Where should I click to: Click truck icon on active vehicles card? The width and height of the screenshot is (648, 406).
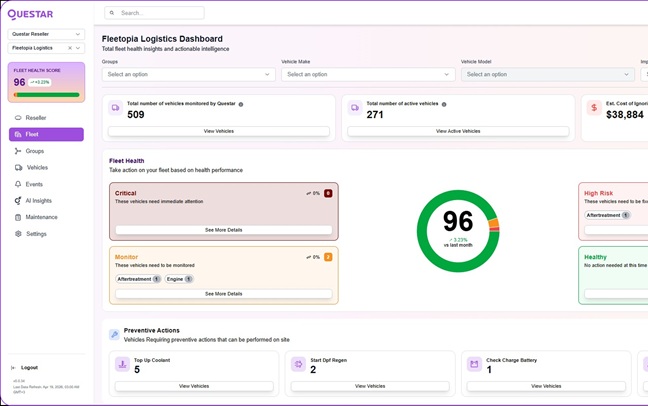355,108
